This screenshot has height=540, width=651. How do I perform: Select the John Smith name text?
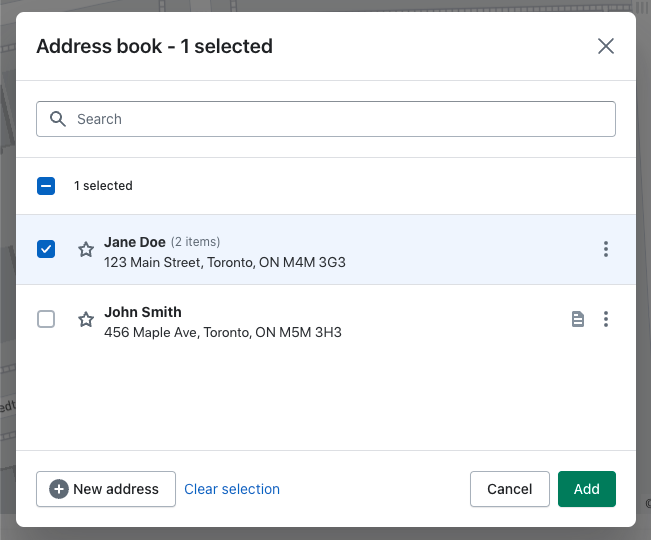coord(143,312)
